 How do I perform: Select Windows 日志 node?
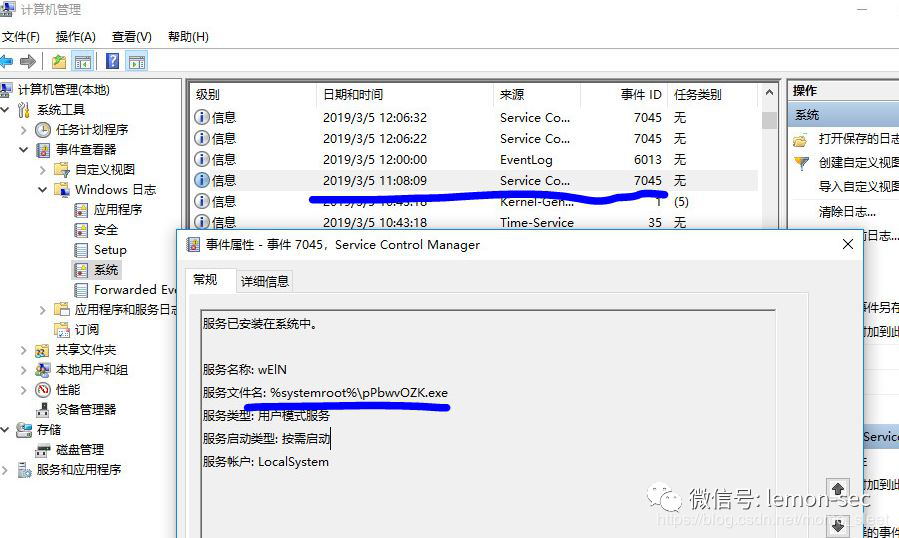coord(115,190)
